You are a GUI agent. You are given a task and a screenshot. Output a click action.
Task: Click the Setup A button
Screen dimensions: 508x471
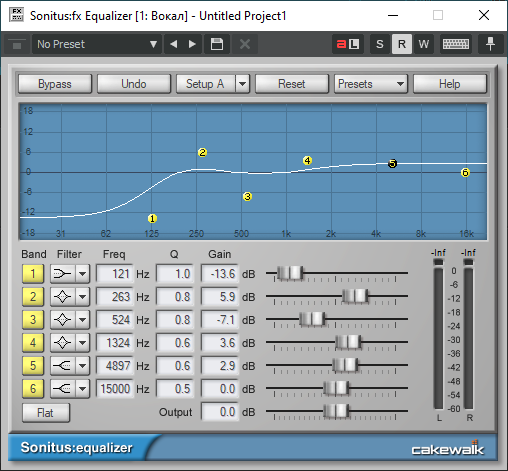coord(205,84)
